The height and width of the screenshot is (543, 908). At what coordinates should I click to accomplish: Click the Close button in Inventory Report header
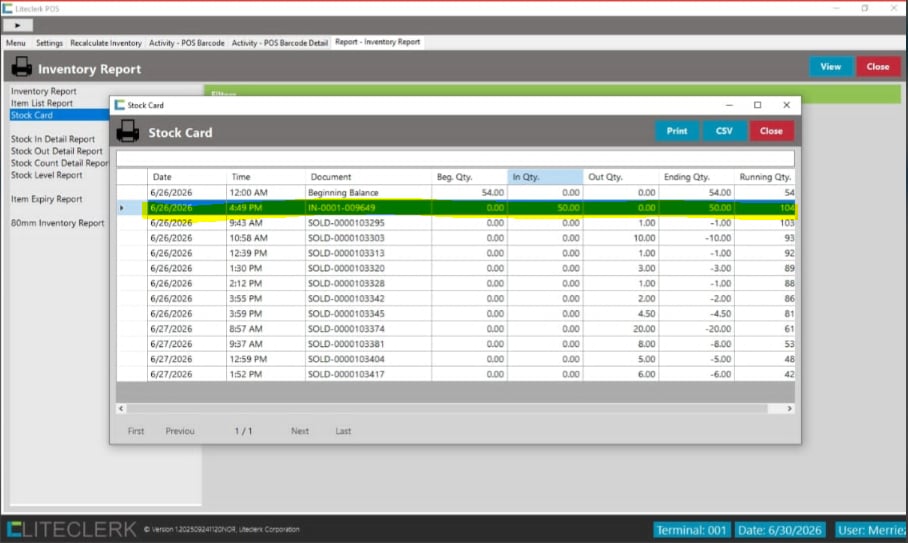tap(878, 67)
